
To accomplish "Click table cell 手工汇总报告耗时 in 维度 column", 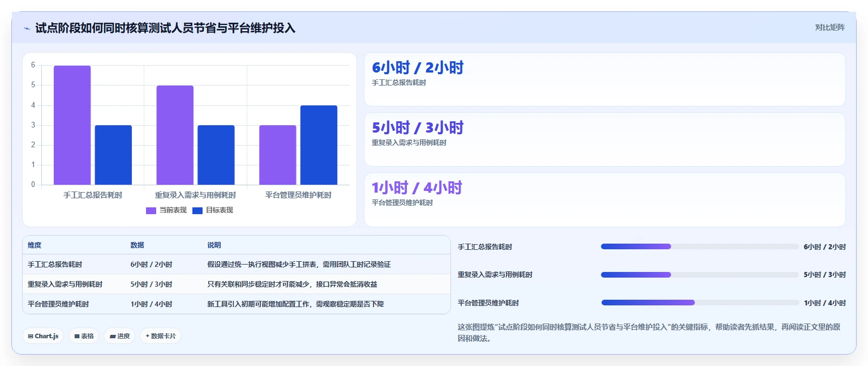I will tap(55, 265).
